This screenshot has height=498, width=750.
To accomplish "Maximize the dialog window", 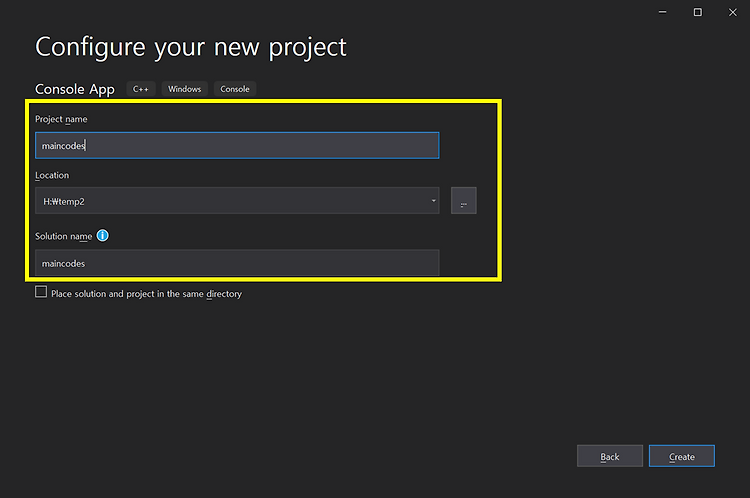I will point(698,12).
